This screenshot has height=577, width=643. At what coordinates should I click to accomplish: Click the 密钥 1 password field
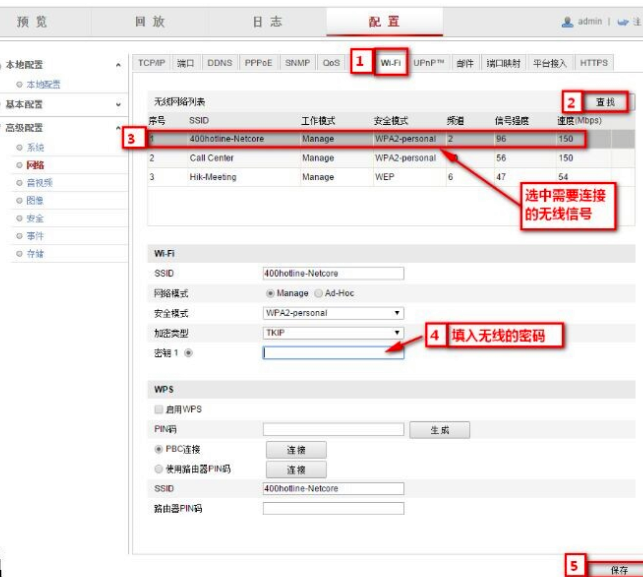(333, 353)
